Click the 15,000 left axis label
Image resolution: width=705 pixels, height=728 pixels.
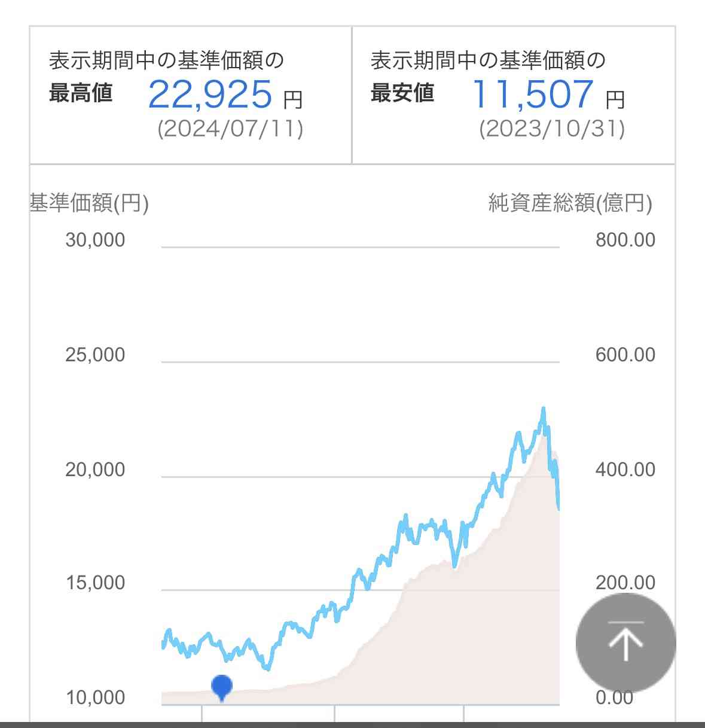pyautogui.click(x=95, y=583)
